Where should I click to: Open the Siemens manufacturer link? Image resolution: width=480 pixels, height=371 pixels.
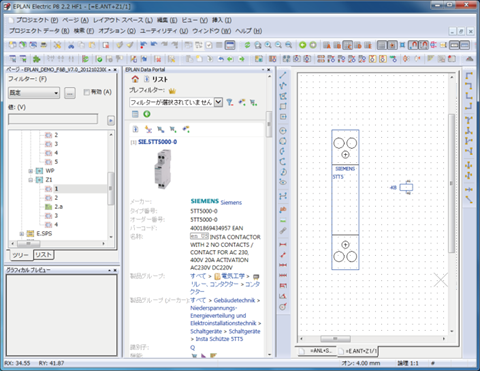coord(231,202)
